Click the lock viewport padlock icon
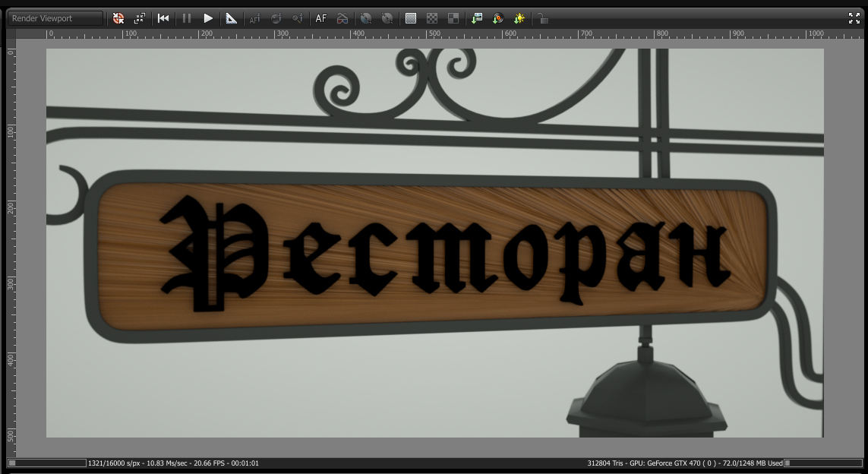Screen dimensions: 868x474 tap(543, 18)
